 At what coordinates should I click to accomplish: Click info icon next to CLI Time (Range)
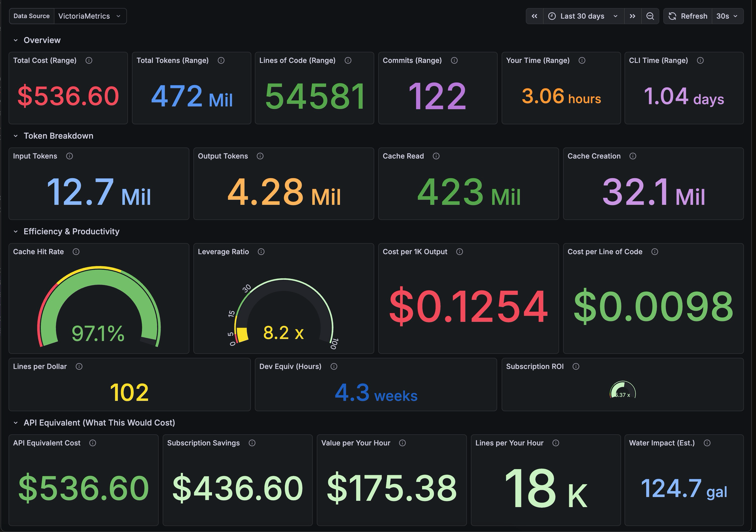700,60
